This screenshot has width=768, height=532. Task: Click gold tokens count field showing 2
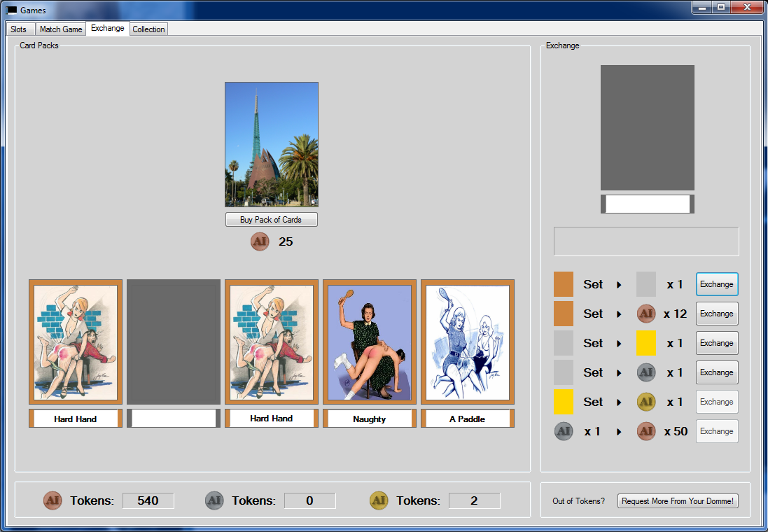[474, 500]
